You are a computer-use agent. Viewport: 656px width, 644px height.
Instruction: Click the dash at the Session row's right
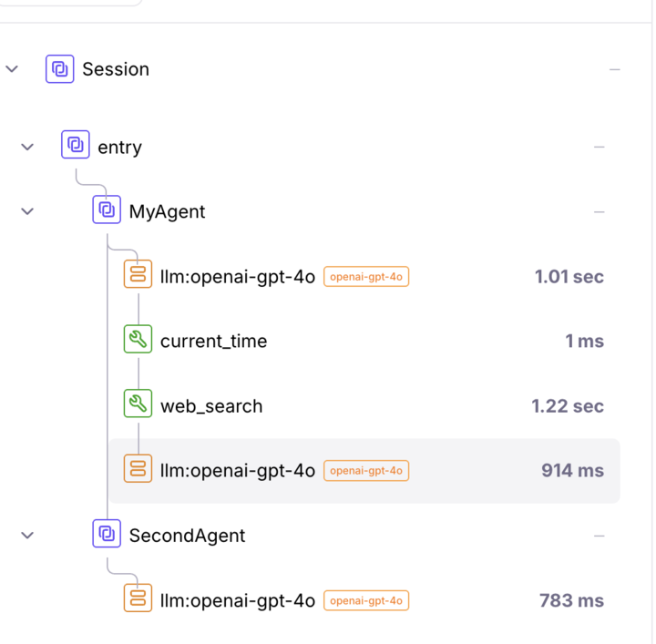point(615,69)
